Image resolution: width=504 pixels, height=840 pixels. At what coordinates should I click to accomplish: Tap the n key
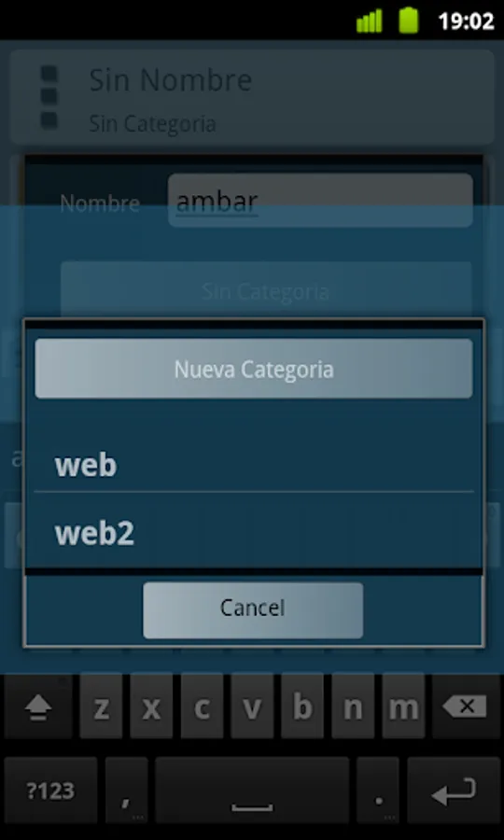click(353, 707)
